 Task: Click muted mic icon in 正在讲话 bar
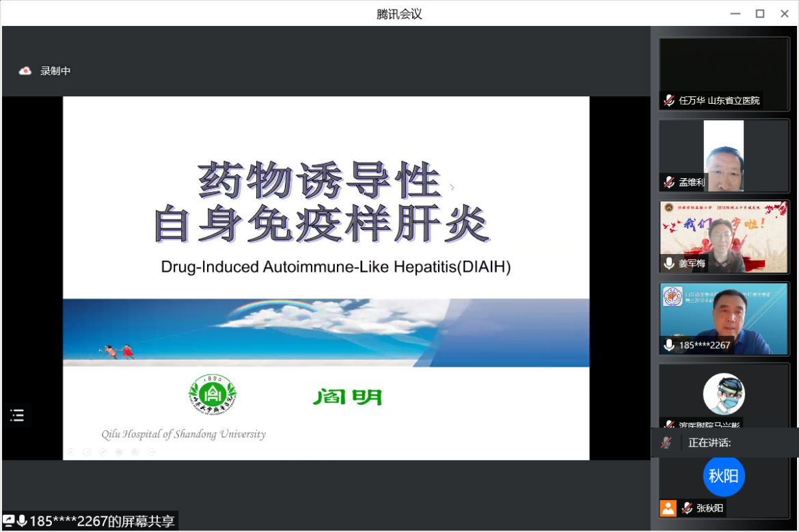pyautogui.click(x=666, y=443)
